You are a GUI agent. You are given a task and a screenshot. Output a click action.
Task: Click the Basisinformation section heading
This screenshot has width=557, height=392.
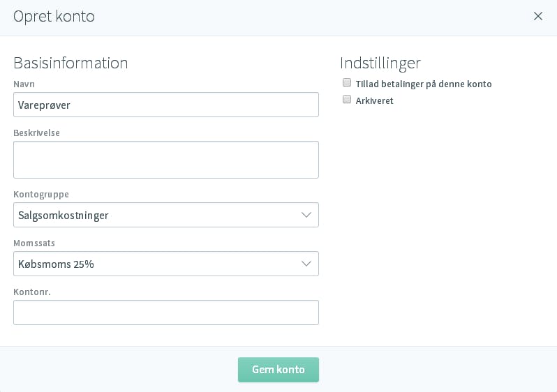(x=70, y=63)
